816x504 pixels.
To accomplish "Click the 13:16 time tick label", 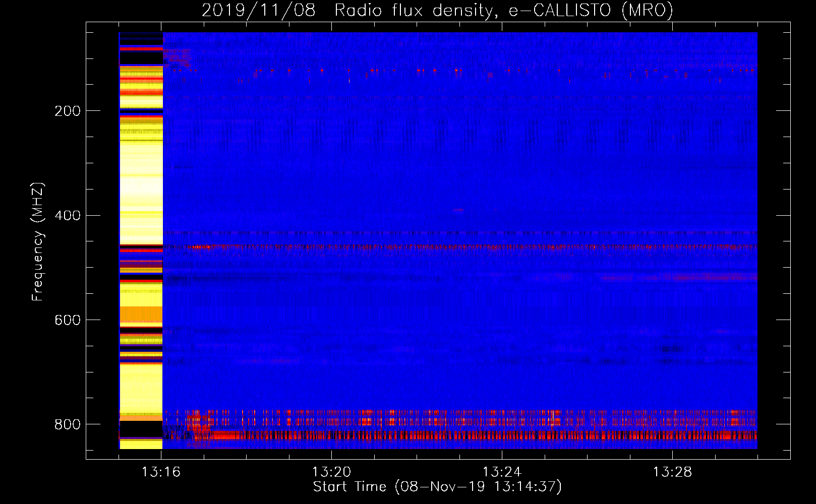I will [161, 472].
